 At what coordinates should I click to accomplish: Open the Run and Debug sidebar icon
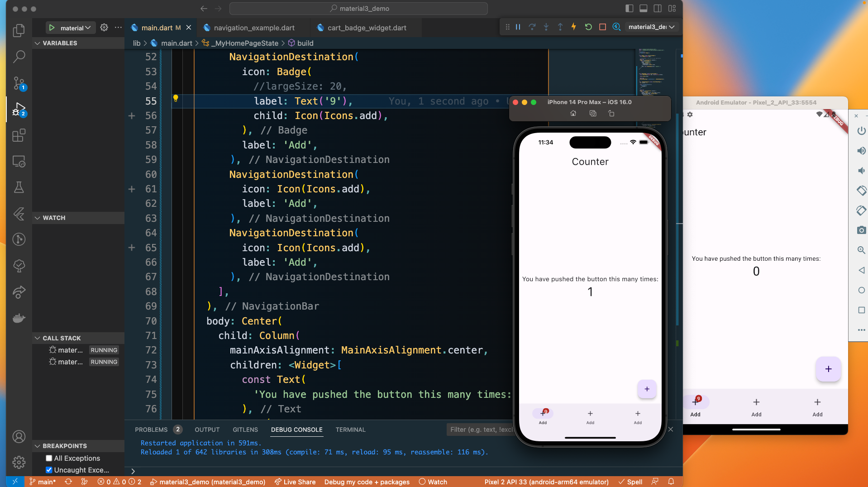(19, 109)
